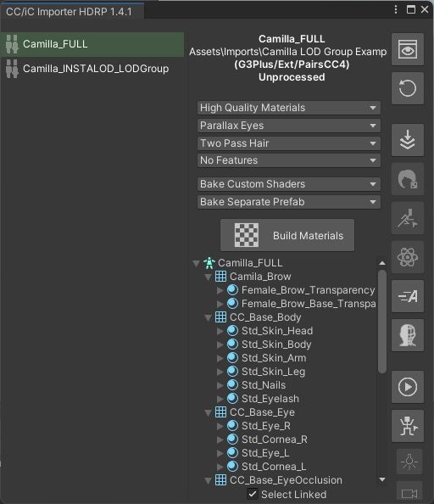Click the tree view scroll up arrow
This screenshot has width=434, height=504.
[x=382, y=263]
